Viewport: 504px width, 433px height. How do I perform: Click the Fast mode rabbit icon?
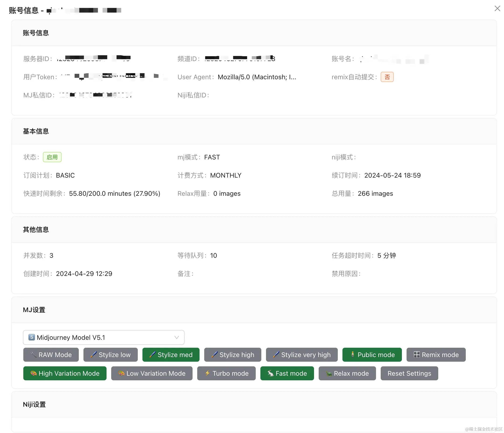270,373
